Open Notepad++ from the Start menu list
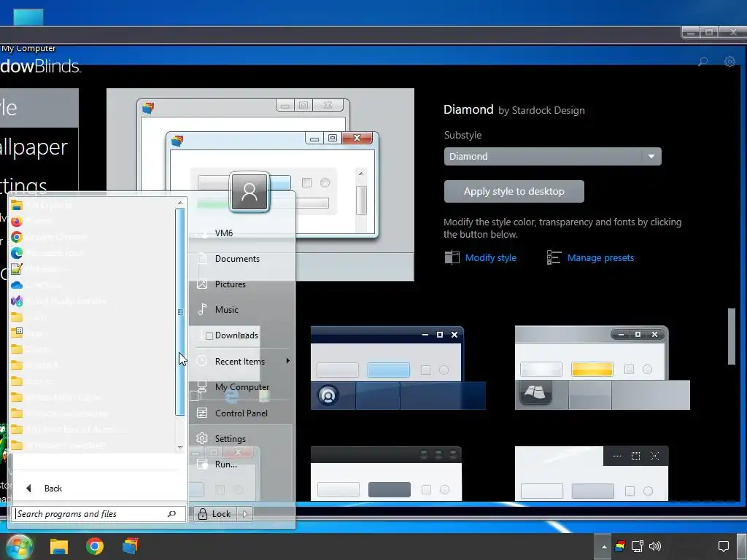Screen dimensions: 747x560 [93, 269]
